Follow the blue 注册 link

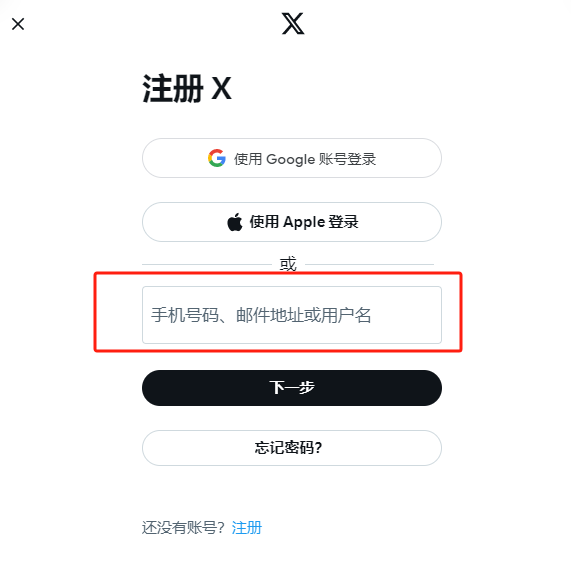pos(247,528)
